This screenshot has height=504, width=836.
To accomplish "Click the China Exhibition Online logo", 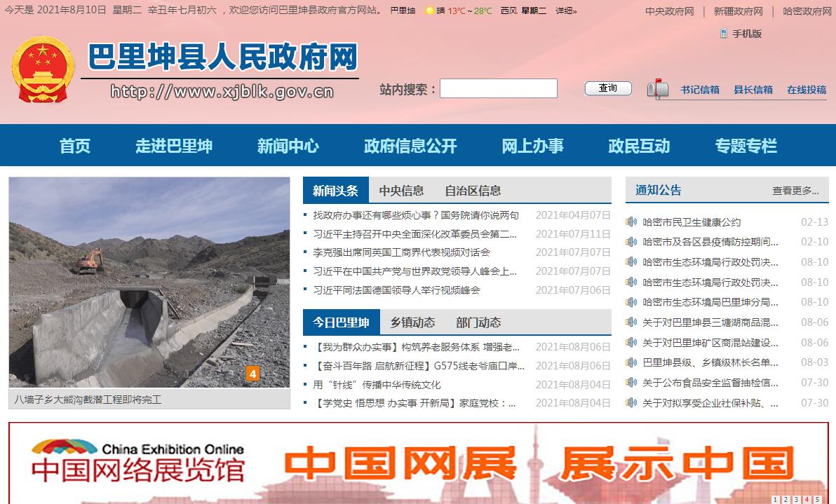I will pyautogui.click(x=138, y=461).
